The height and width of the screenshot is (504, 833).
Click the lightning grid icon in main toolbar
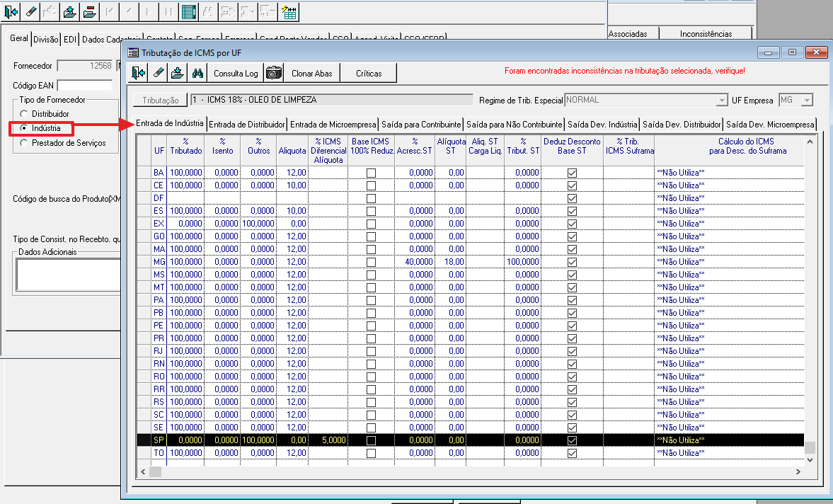tap(289, 11)
